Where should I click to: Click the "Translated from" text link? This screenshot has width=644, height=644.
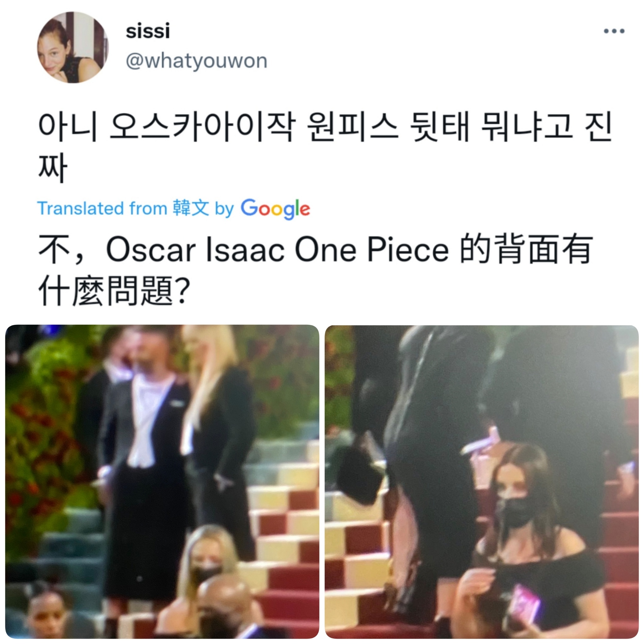[x=102, y=209]
